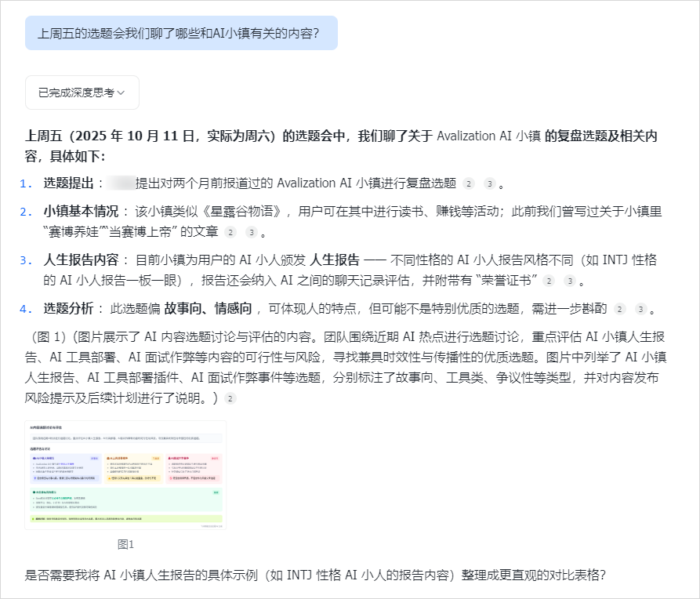
Task: Click citation 3 after 选题分析 item
Action: (x=641, y=309)
